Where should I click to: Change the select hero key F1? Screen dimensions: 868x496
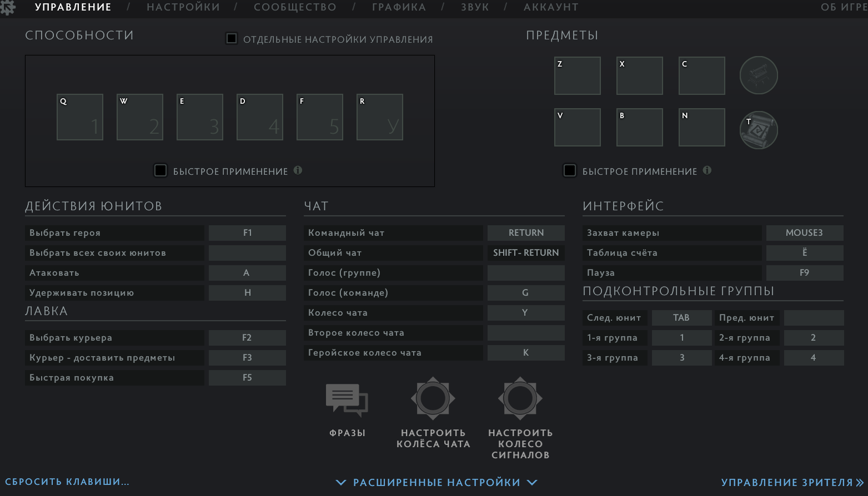(x=247, y=233)
